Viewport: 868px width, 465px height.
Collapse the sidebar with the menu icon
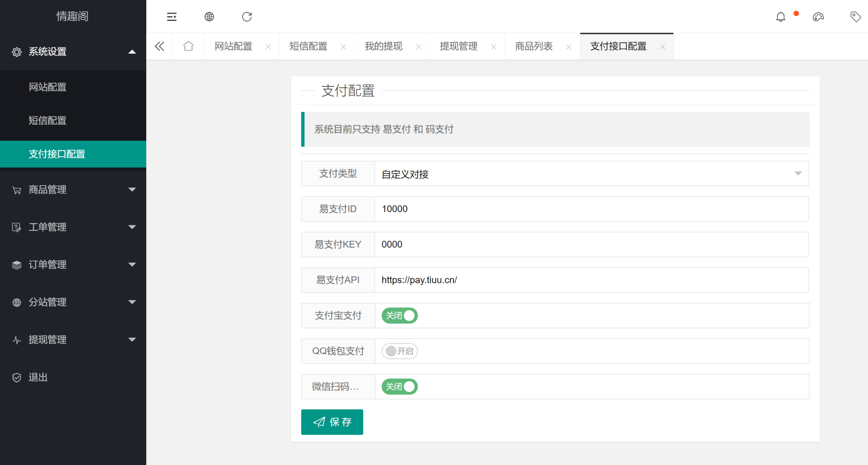[172, 17]
